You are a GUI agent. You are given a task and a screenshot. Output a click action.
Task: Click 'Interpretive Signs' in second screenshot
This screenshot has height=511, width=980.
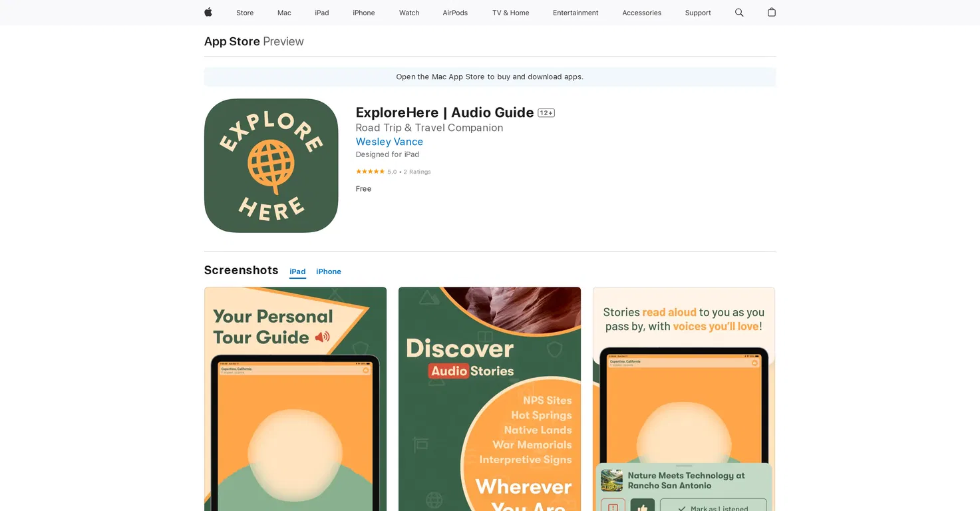[526, 460]
